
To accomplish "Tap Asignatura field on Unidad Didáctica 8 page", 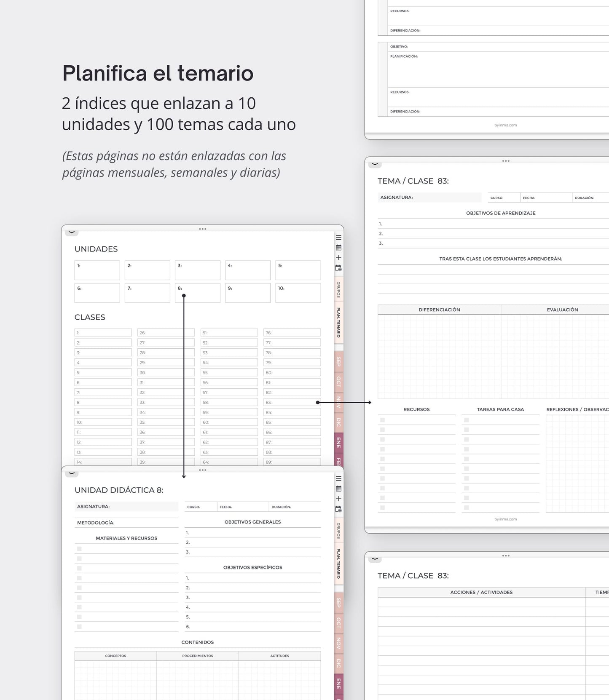I will coord(126,507).
